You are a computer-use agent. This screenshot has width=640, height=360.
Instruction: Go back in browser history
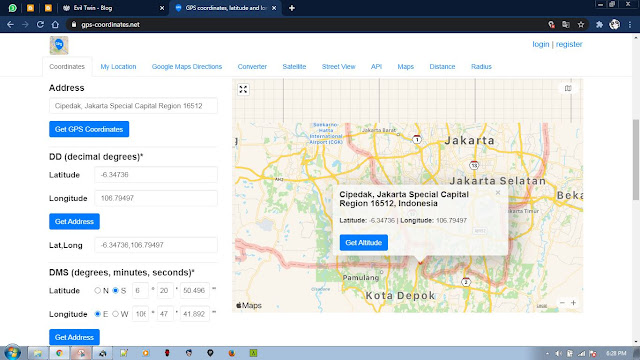tap(10, 24)
